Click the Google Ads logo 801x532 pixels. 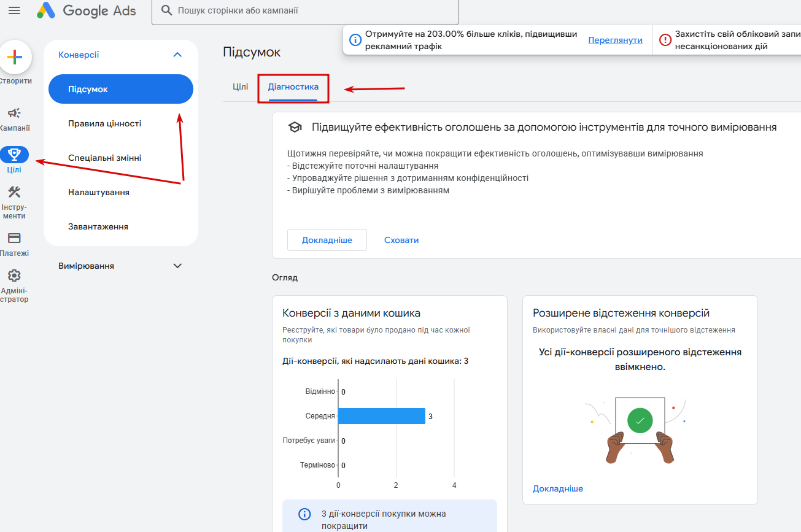(x=87, y=10)
